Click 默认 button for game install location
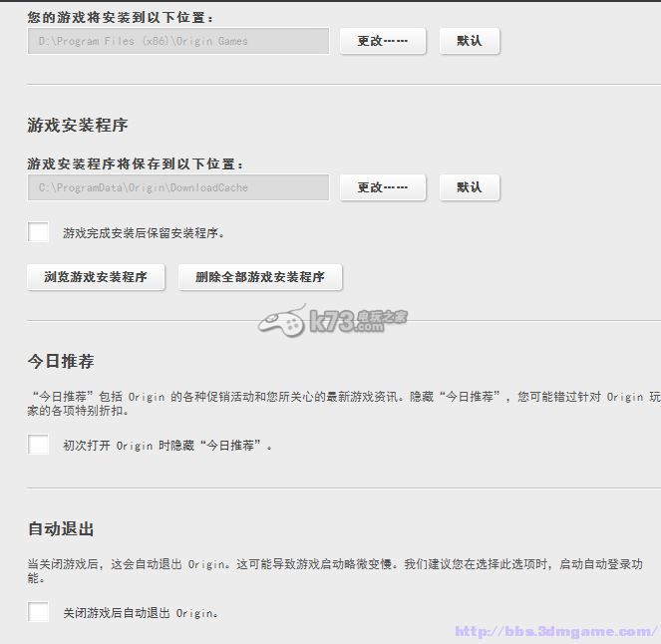Image resolution: width=661 pixels, height=644 pixels. pos(470,41)
